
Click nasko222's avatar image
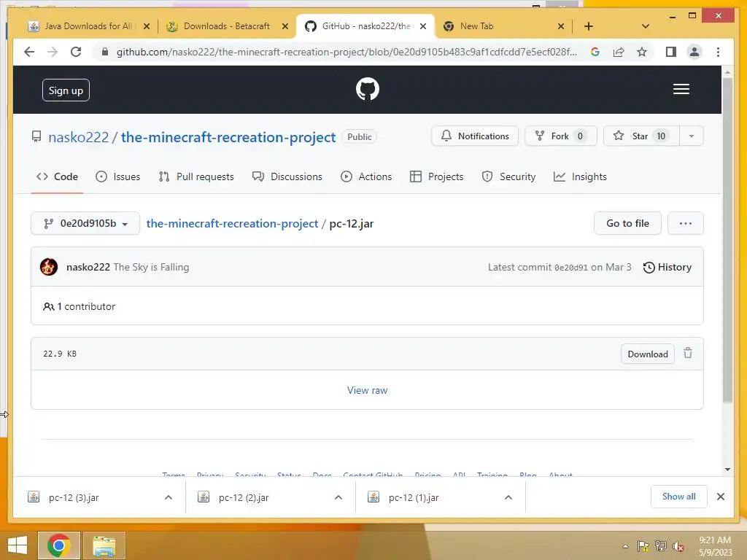49,267
